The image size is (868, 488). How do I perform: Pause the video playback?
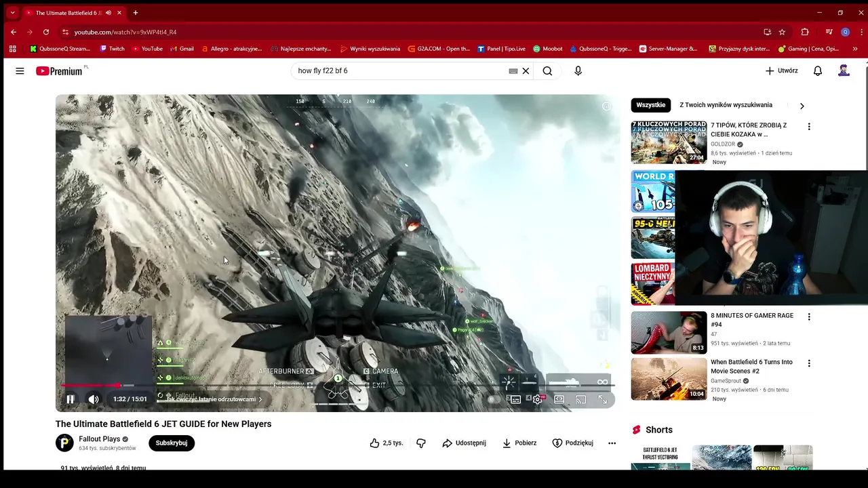click(70, 399)
